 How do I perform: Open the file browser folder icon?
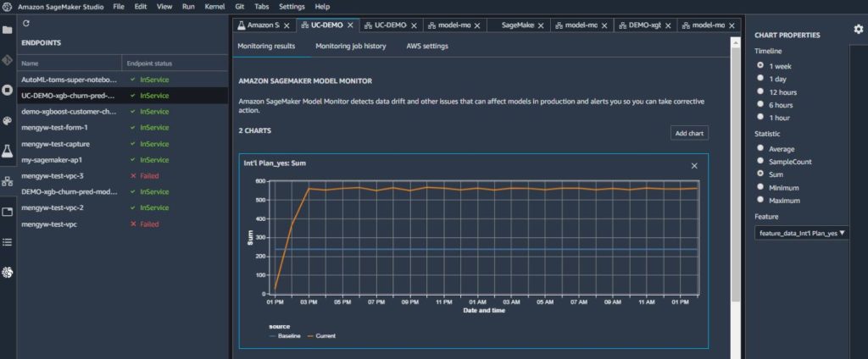pos(8,30)
